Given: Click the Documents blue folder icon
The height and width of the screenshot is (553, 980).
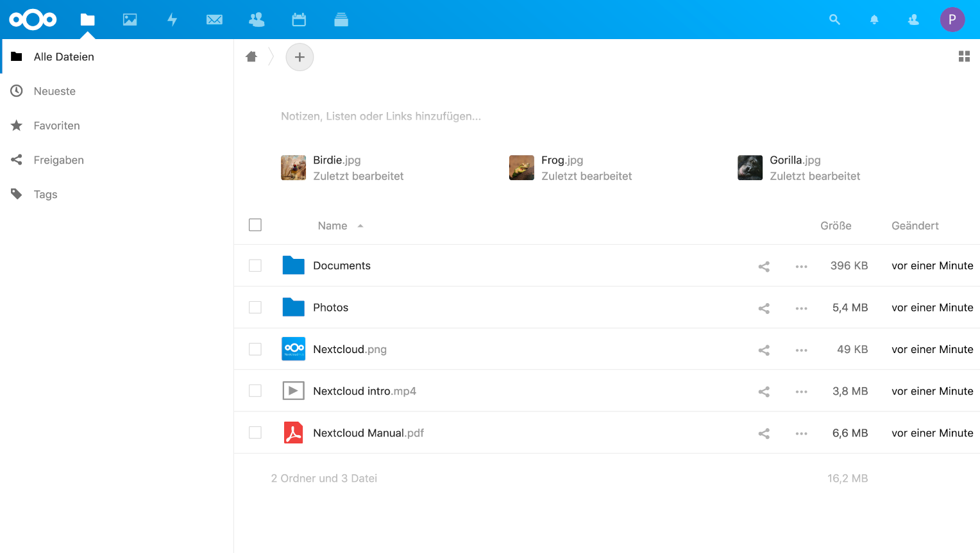Looking at the screenshot, I should 293,265.
